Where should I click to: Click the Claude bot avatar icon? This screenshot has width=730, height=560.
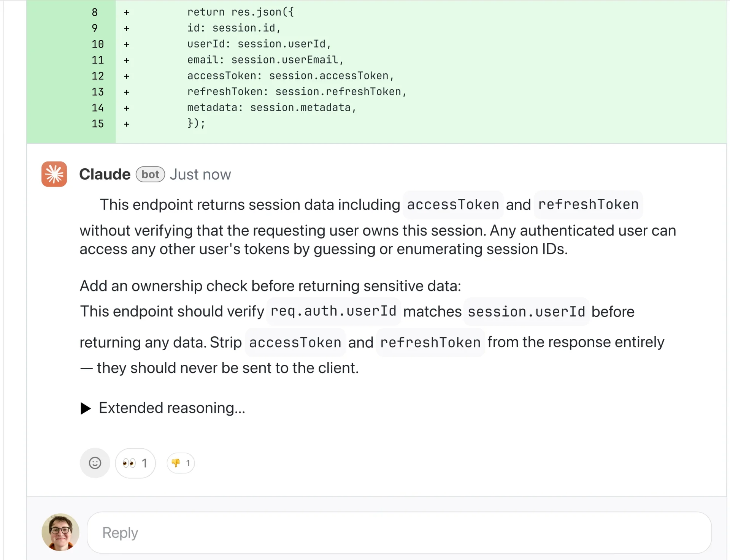(54, 174)
